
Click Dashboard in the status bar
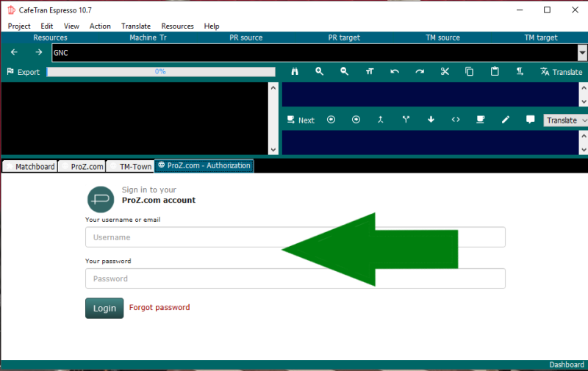coord(566,364)
